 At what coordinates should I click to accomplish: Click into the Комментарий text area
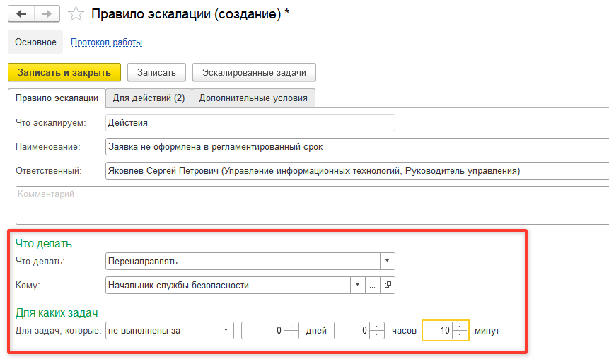(x=312, y=205)
